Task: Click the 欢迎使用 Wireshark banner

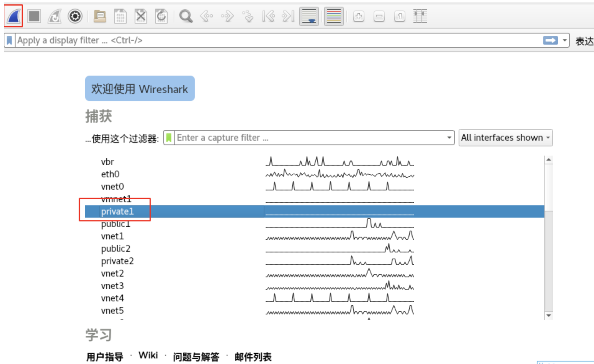Action: pos(140,88)
